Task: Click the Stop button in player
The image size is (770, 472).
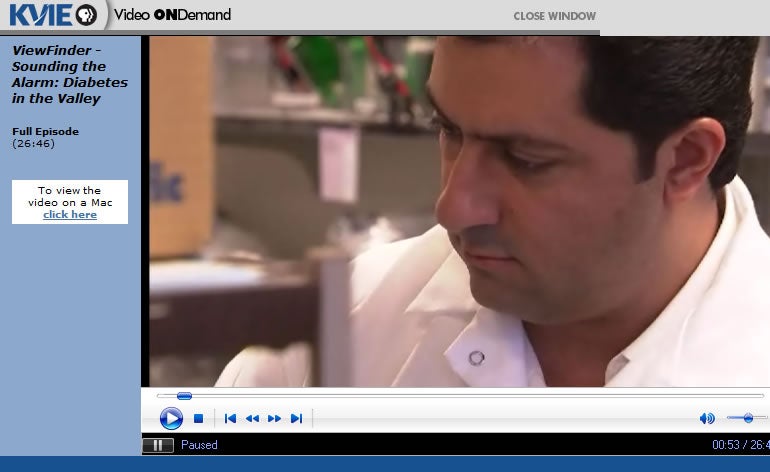Action: click(198, 419)
